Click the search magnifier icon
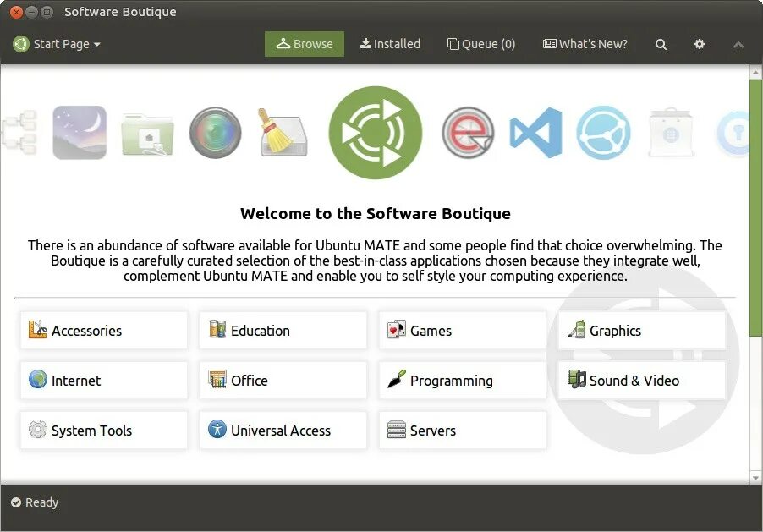Image resolution: width=763 pixels, height=532 pixels. (x=661, y=44)
